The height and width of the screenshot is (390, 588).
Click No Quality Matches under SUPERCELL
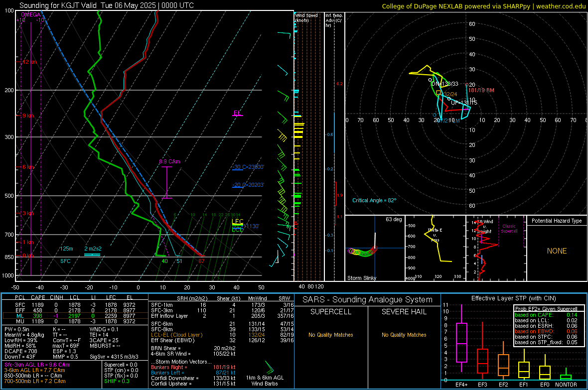pos(331,335)
